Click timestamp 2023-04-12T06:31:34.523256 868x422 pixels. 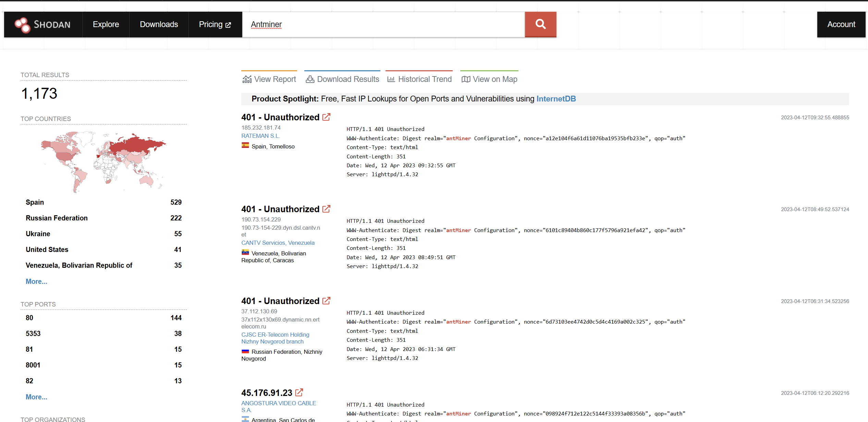pos(815,301)
